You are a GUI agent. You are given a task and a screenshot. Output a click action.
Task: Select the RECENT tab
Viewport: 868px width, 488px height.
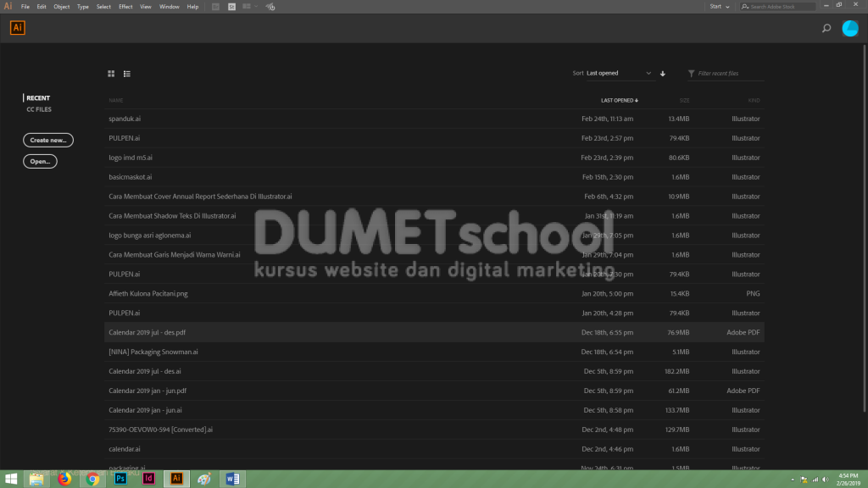(38, 98)
